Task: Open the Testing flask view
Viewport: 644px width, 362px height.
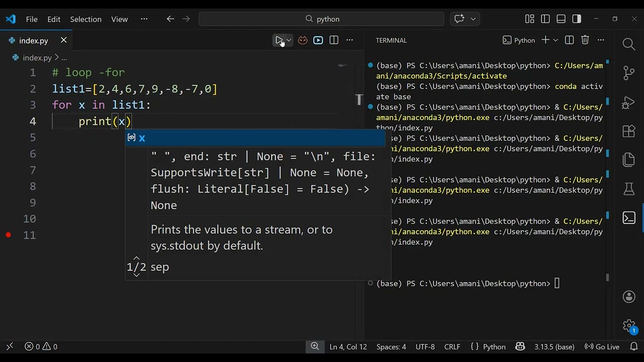Action: pos(629,189)
